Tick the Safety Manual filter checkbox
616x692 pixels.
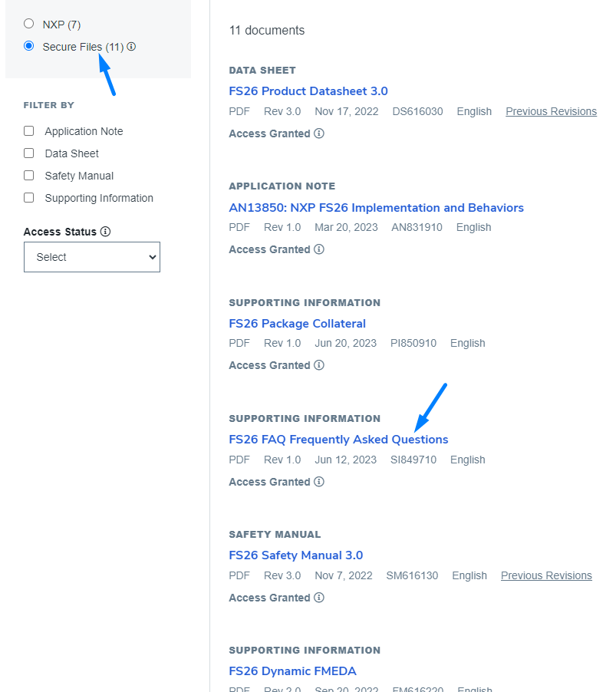29,176
